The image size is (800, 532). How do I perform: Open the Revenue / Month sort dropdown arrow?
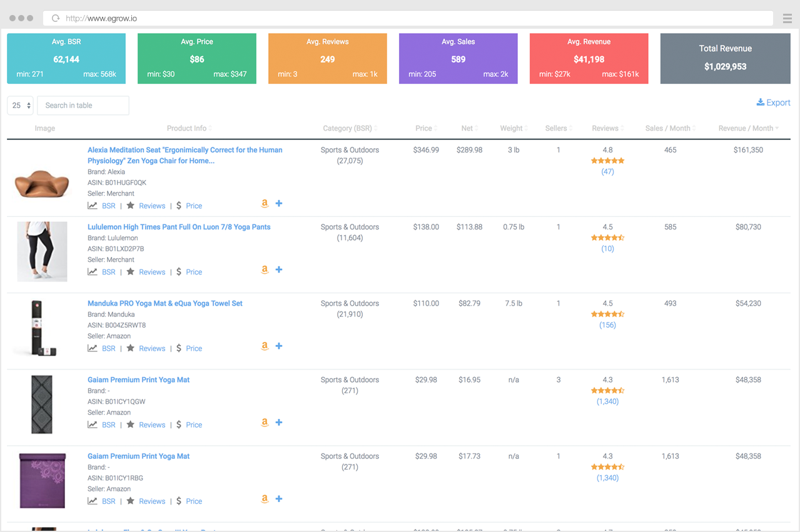coord(777,128)
